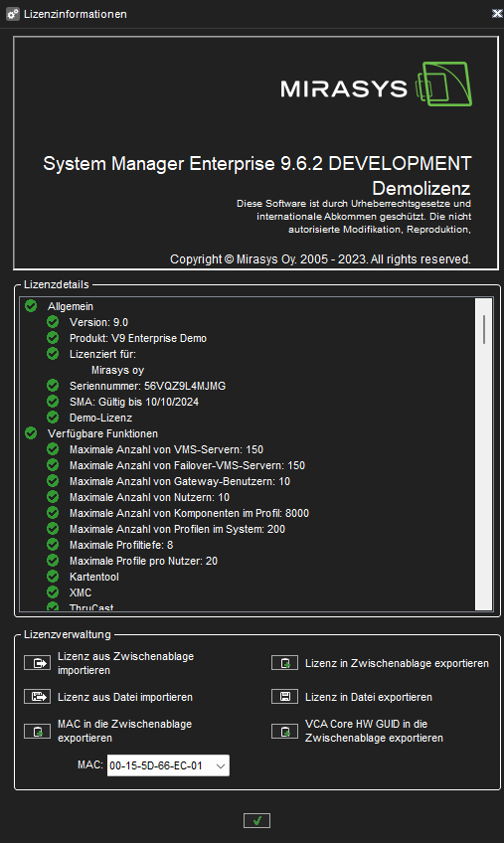The width and height of the screenshot is (504, 843).
Task: Select the 'Lizenziert für:' row
Action: [102, 354]
